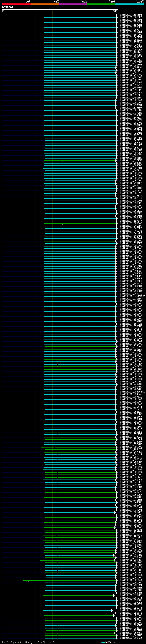Select UniRef100_Q9SR91 label
This screenshot has height=644, width=146.
[131, 67]
